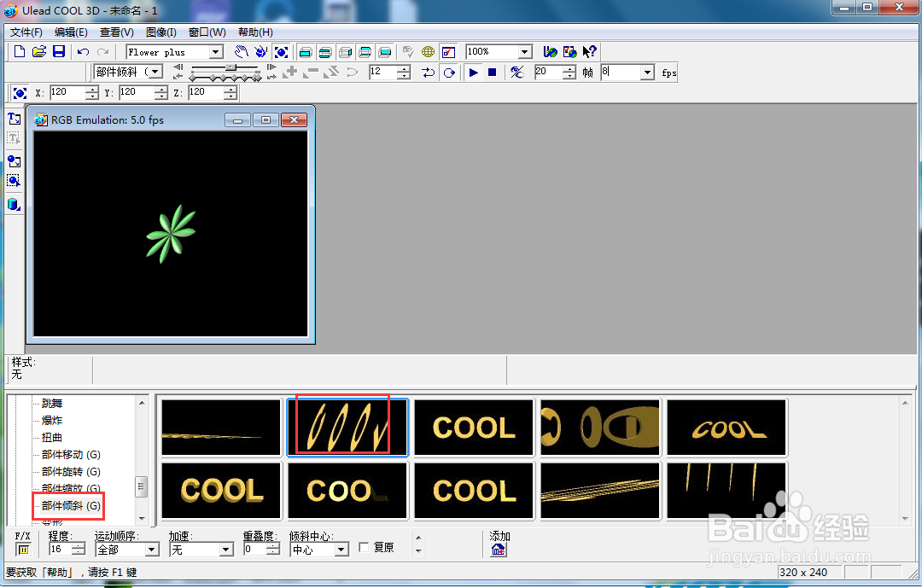Select 扭曲 in the effects tree

tap(52, 438)
